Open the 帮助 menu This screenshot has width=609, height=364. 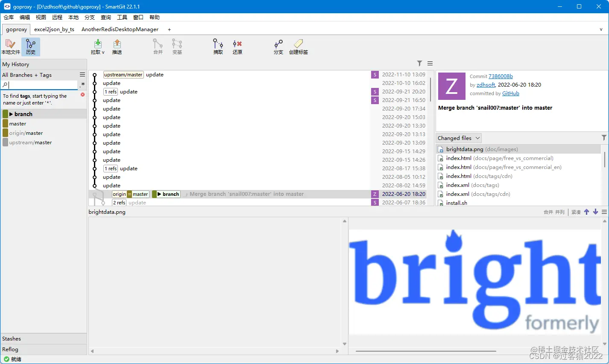pyautogui.click(x=155, y=17)
